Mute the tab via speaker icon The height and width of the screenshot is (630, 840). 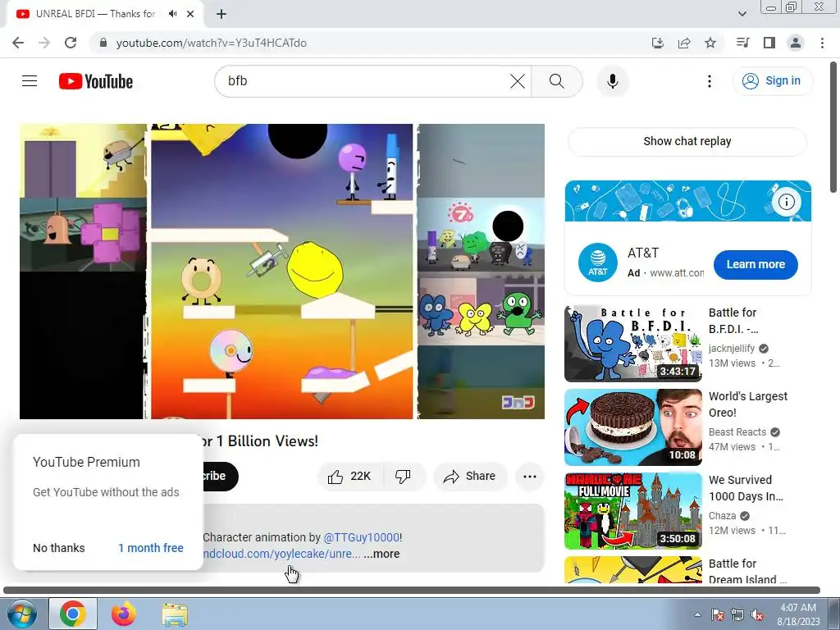(172, 14)
